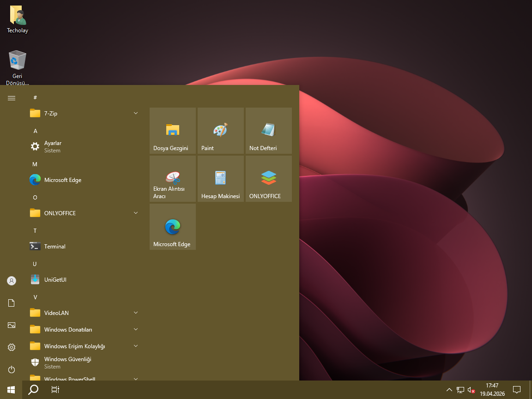The height and width of the screenshot is (399, 532).
Task: Click the 7-Zip folder entry
Action: [x=84, y=113]
